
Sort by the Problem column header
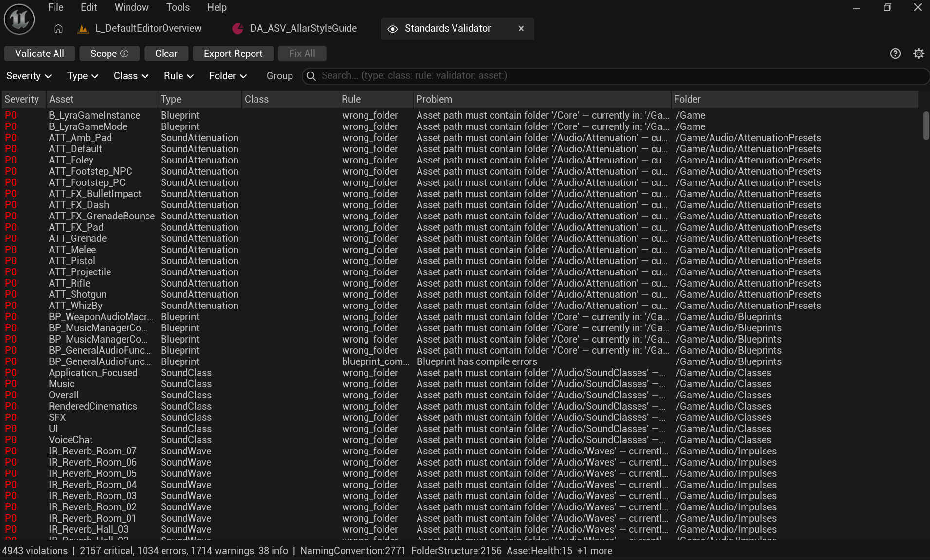[542, 99]
